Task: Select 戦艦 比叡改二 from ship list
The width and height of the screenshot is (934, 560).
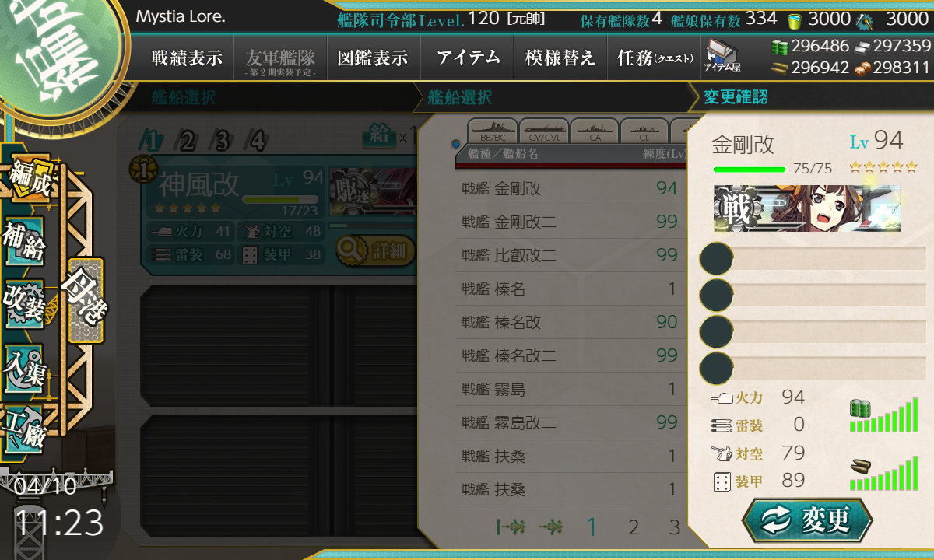Action: (571, 255)
